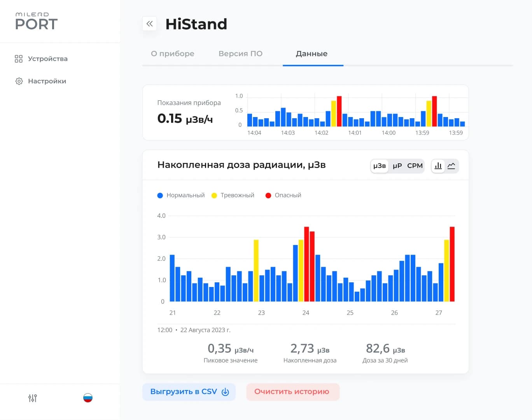Click the Нормальный legend label
The height and width of the screenshot is (420, 532).
(185, 195)
